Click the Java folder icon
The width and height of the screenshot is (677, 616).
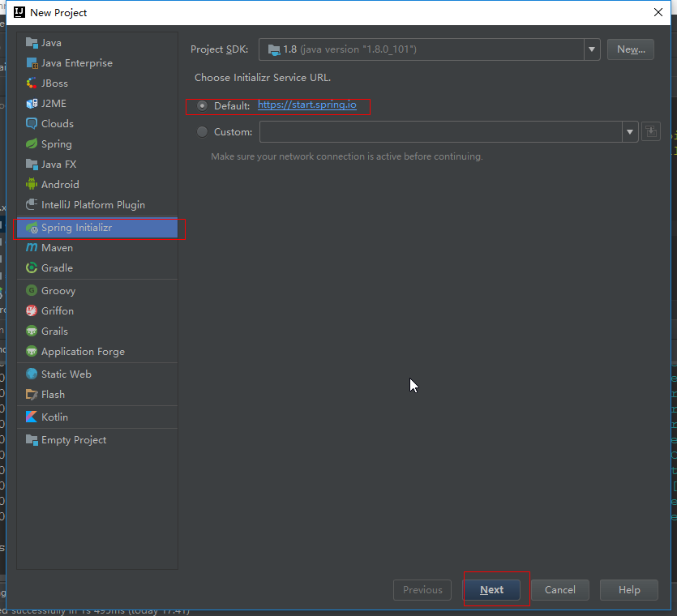(x=32, y=43)
